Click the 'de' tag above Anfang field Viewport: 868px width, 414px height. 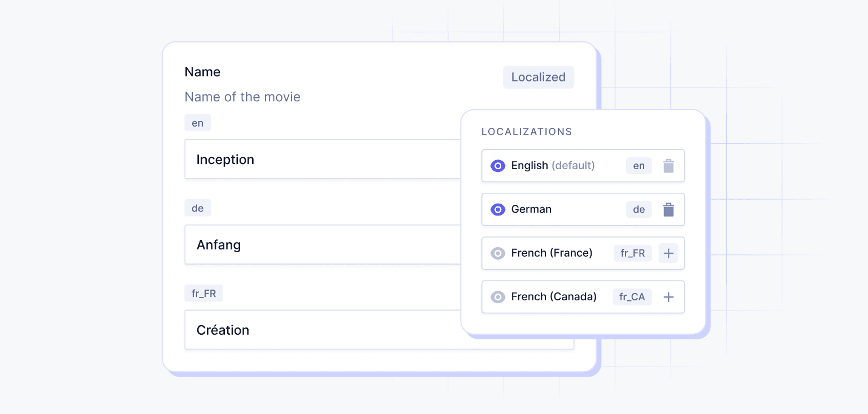(x=198, y=208)
